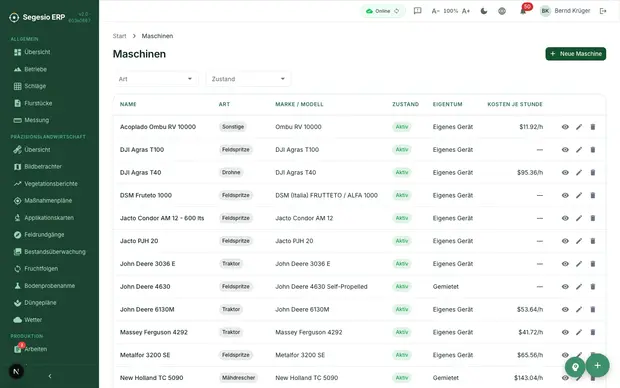Edit the DJI Agras T100 row
Image resolution: width=620 pixels, height=388 pixels.
pos(579,150)
